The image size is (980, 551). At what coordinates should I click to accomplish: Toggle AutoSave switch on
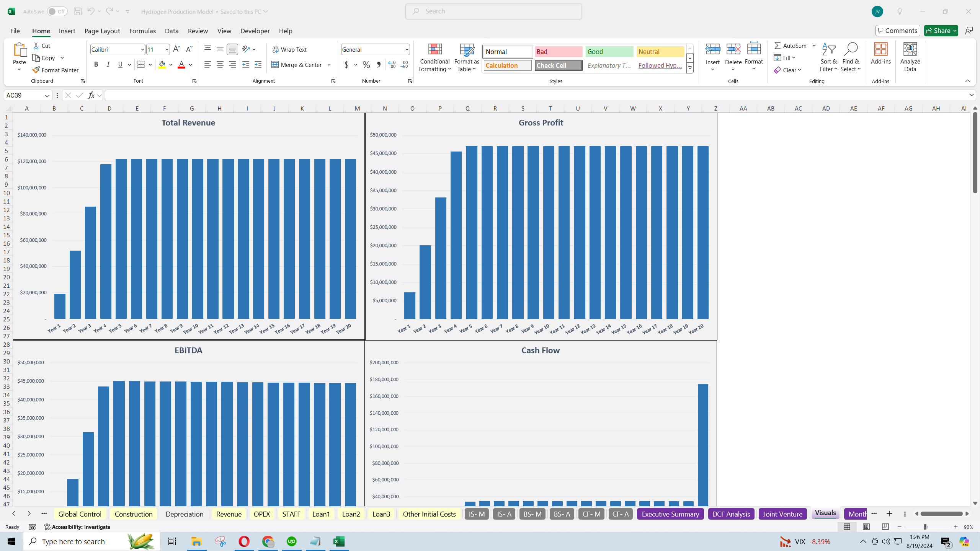[57, 11]
